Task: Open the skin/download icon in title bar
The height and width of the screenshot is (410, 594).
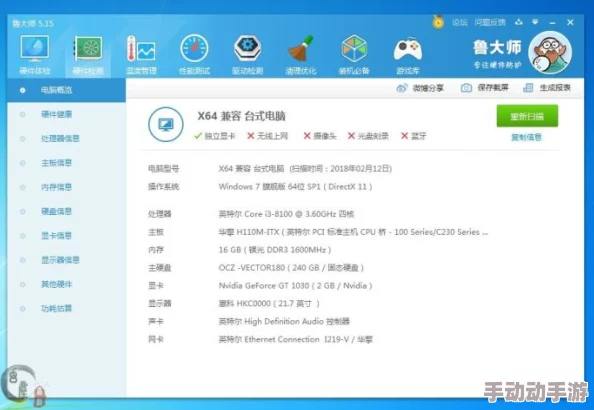Action: pyautogui.click(x=519, y=22)
